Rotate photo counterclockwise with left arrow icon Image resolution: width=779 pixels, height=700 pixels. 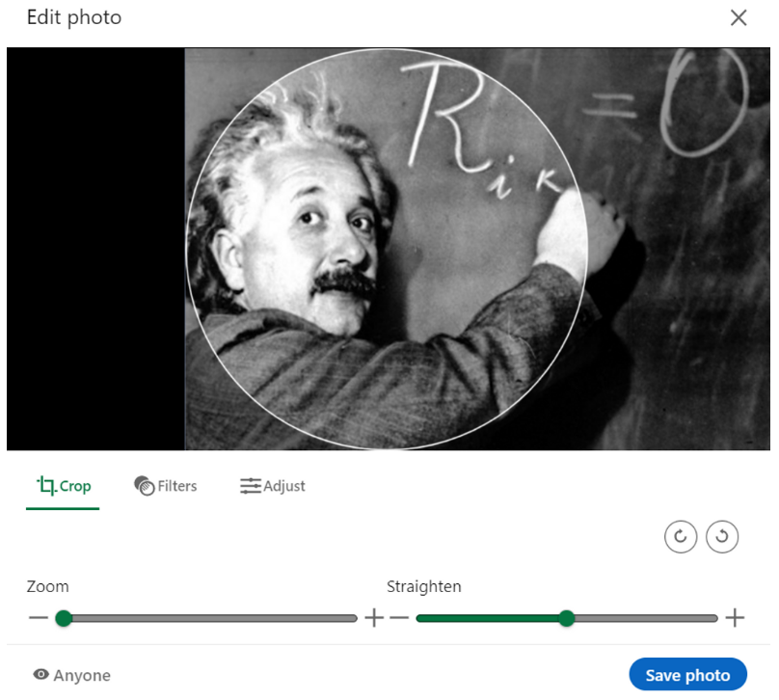(721, 536)
